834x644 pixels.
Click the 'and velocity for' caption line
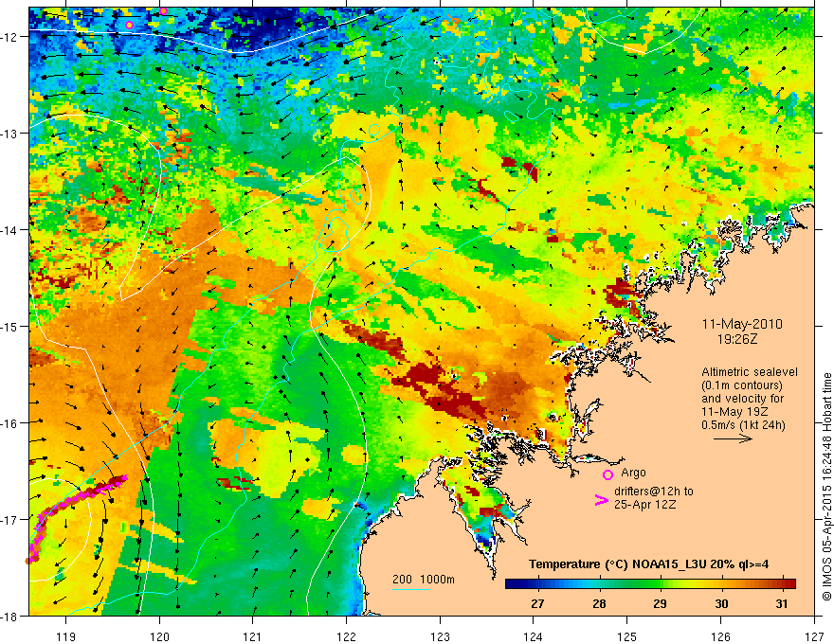(742, 399)
